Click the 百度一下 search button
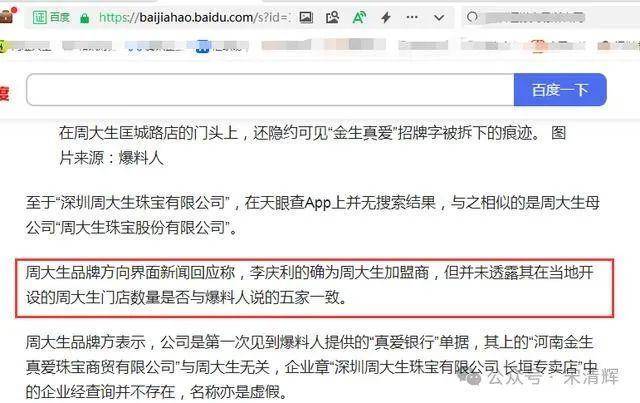The height and width of the screenshot is (403, 640). [x=560, y=90]
